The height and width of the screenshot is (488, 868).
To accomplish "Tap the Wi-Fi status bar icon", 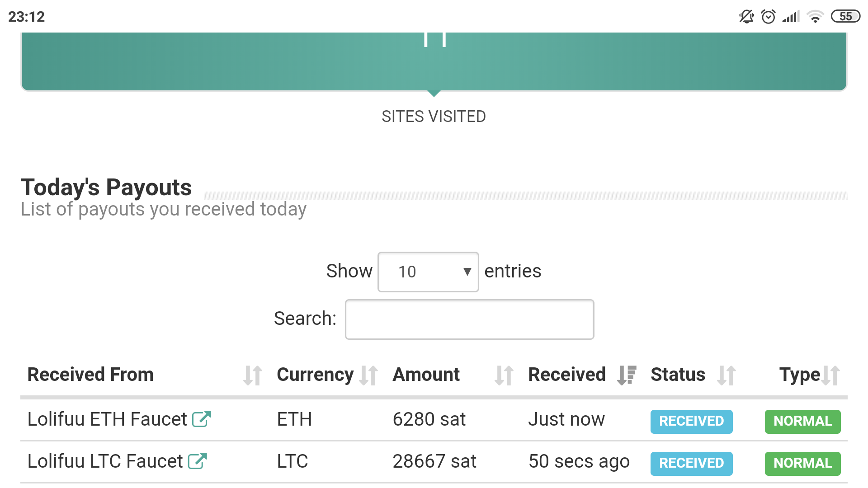I will click(815, 17).
